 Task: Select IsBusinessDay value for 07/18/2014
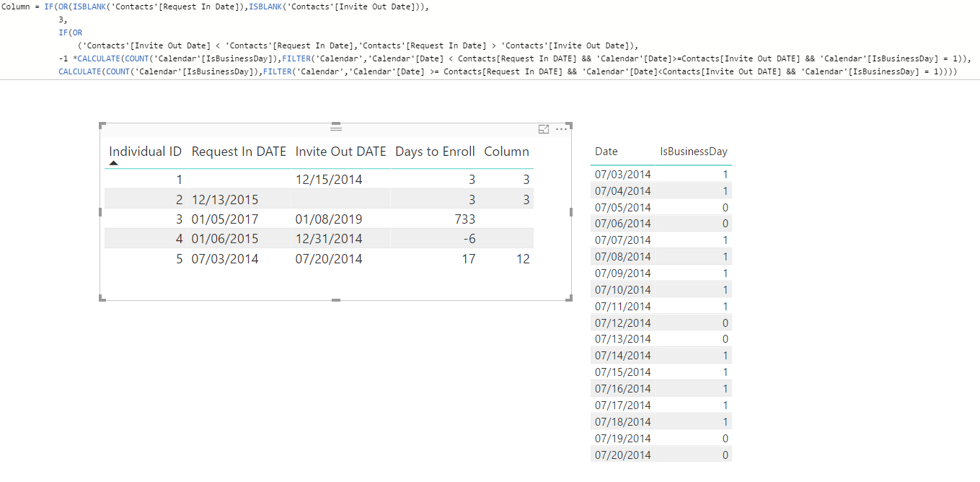725,421
